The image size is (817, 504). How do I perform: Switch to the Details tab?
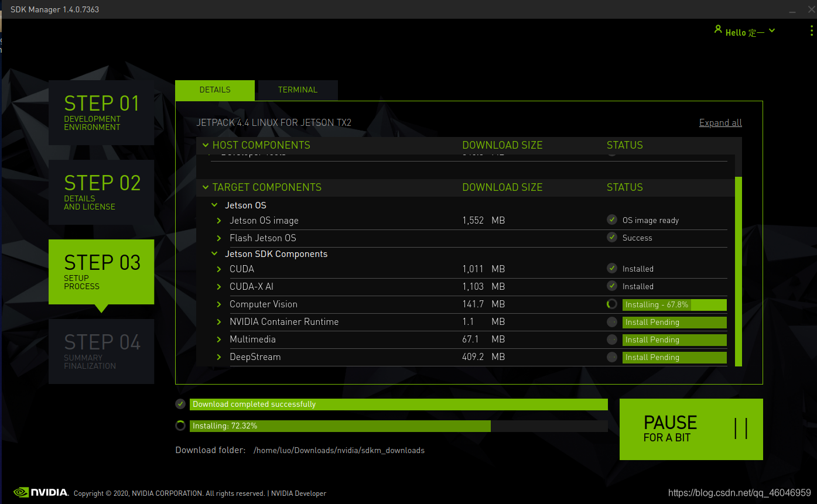coord(215,90)
